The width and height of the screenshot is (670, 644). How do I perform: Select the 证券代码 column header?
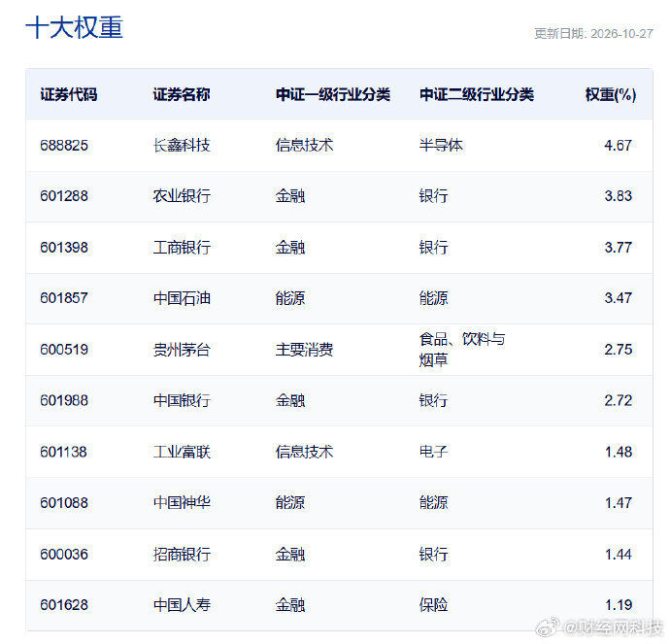[69, 94]
